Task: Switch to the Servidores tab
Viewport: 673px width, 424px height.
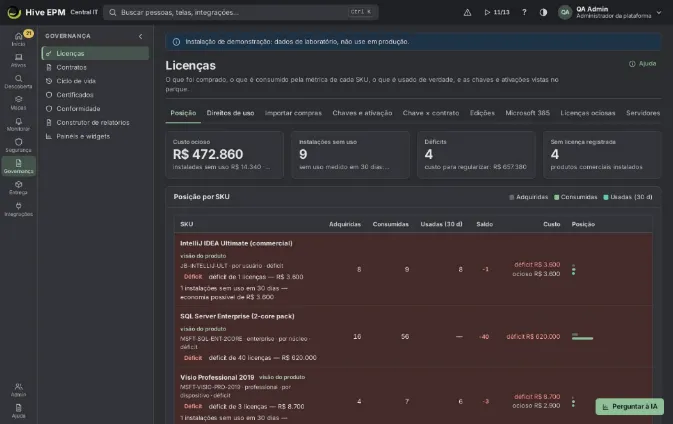Action: coord(643,113)
